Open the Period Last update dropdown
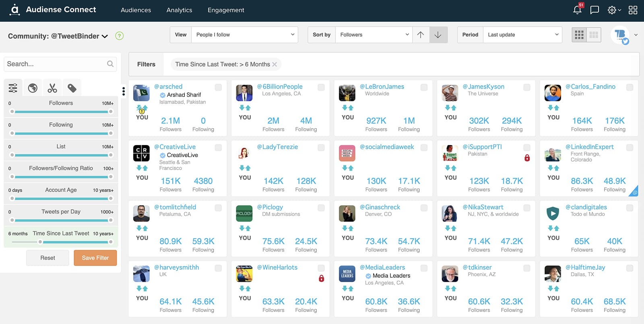The height and width of the screenshot is (324, 644). point(522,35)
